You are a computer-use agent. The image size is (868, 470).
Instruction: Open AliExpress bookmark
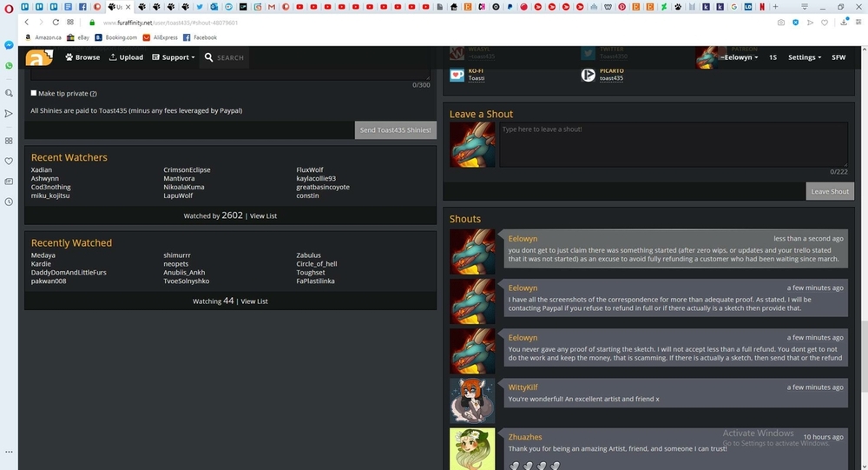point(160,37)
